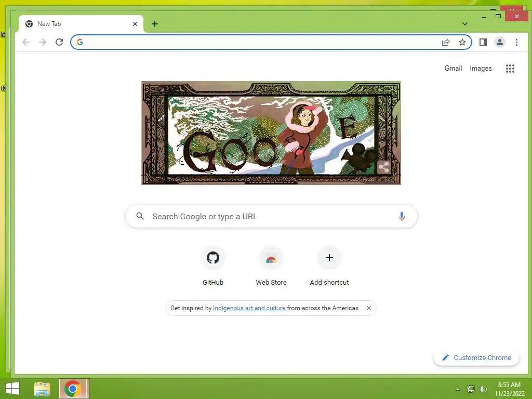Open the volume tray icon
The image size is (532, 399).
pos(483,389)
